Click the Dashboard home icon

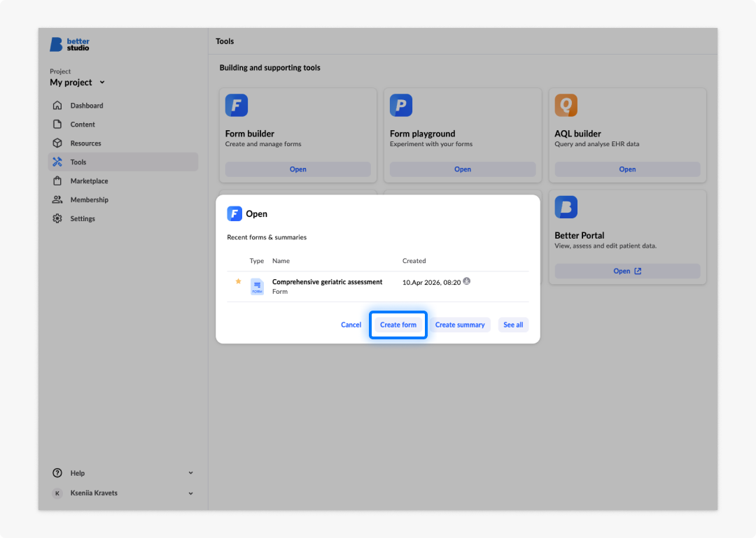(57, 105)
